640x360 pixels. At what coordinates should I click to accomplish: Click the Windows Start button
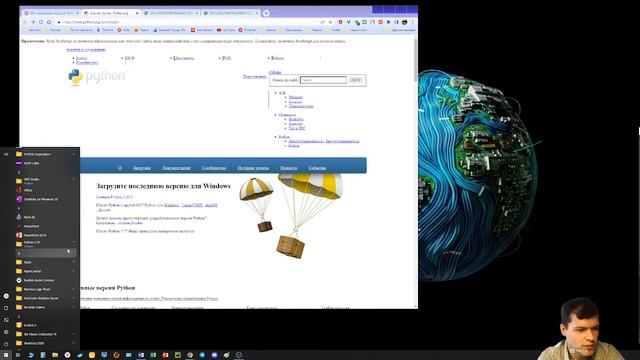click(x=6, y=355)
